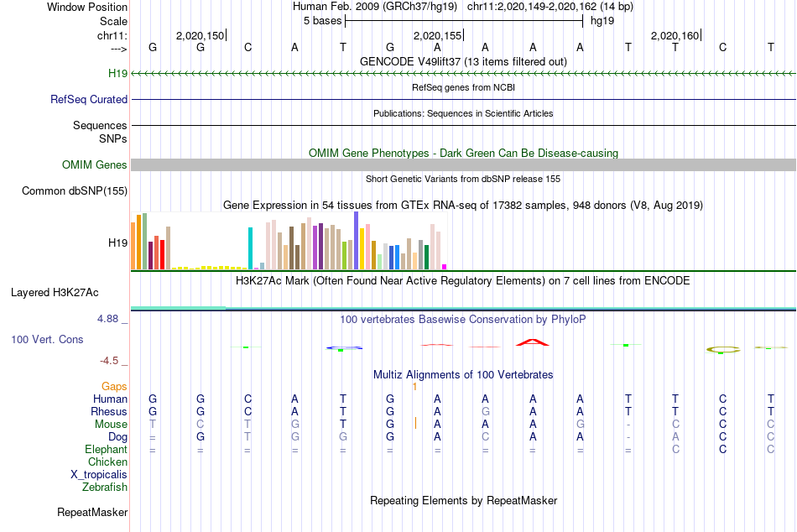Viewport: 797px width, 532px height.
Task: Open the OMIM Gene Phenotypes title
Action: click(463, 153)
